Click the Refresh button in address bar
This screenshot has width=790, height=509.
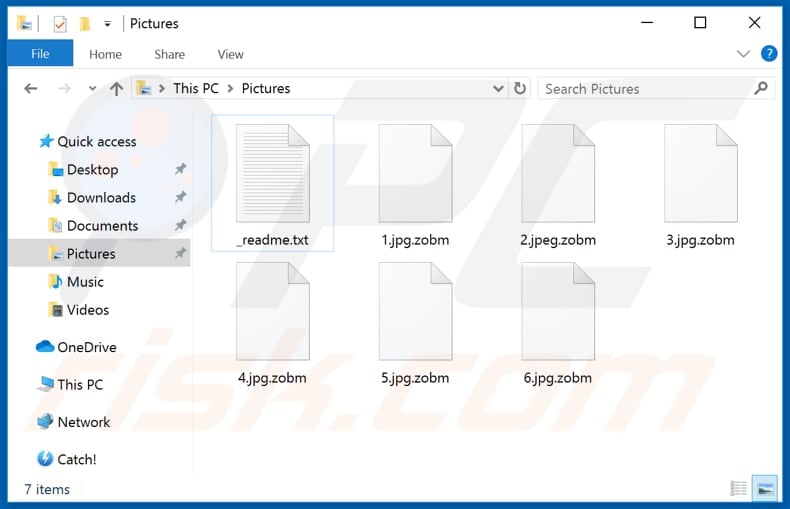coord(520,88)
